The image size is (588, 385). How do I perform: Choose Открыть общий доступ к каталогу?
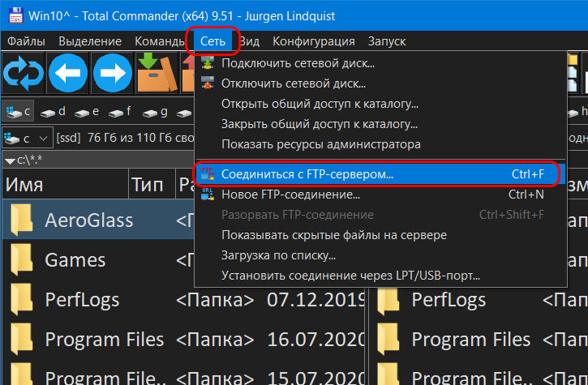(380, 104)
